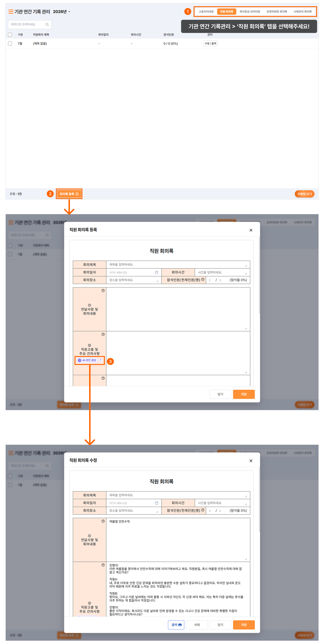Click the attendee count field in the 수정 dialog
The image size is (324, 644).
(210, 511)
